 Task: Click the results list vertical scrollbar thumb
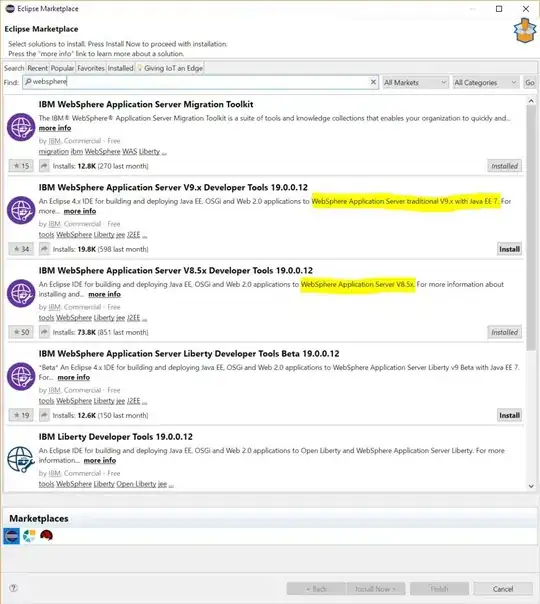531,227
